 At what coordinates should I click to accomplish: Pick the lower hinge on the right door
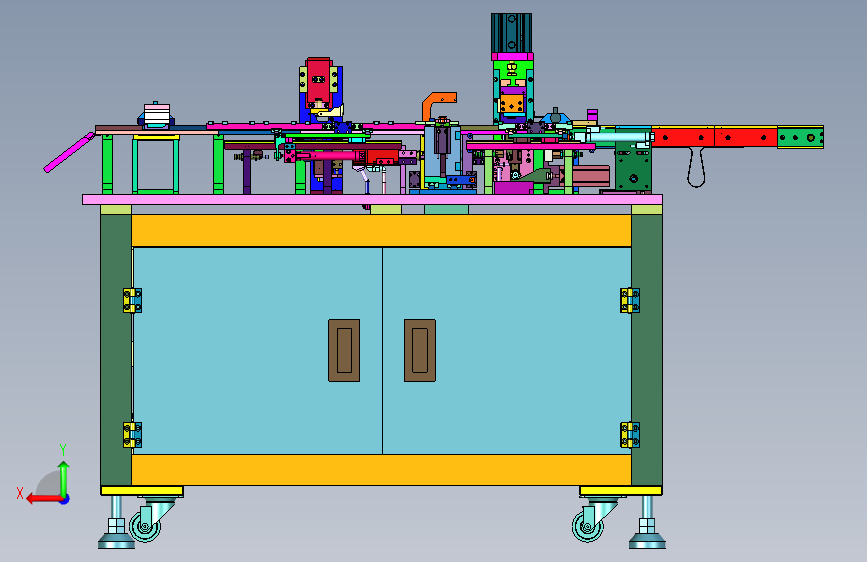(630, 435)
